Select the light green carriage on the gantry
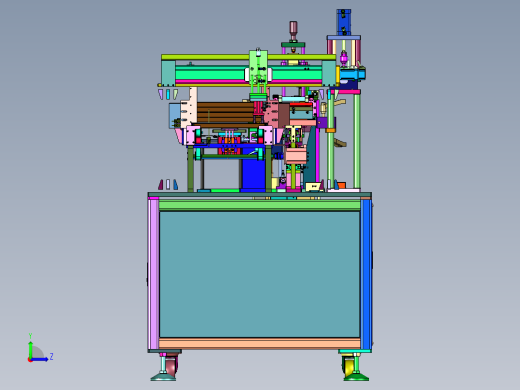520x390 pixels. click(x=258, y=66)
